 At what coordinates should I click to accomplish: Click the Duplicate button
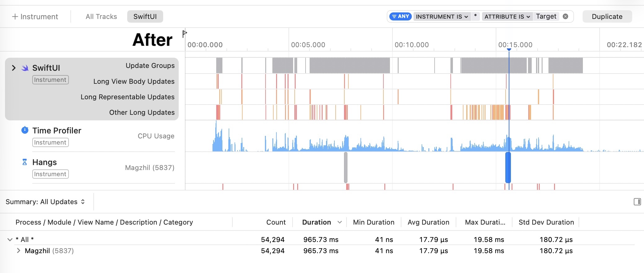(x=607, y=16)
